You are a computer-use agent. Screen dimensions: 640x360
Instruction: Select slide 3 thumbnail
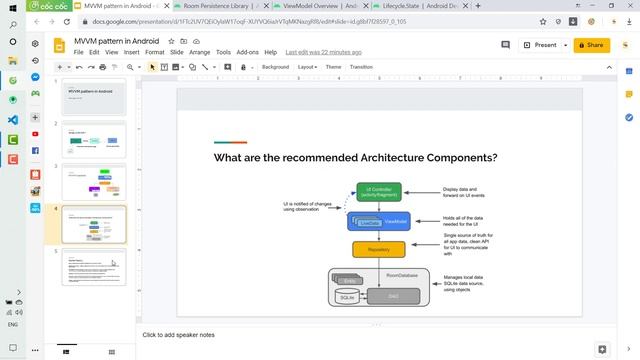[94, 182]
